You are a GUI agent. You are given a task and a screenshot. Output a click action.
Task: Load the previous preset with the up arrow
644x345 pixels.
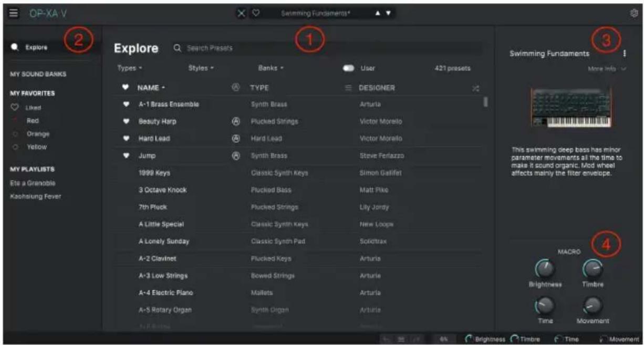point(377,14)
